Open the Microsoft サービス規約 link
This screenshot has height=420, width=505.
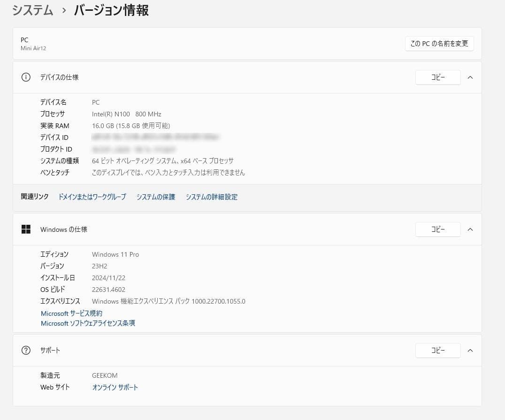(71, 313)
